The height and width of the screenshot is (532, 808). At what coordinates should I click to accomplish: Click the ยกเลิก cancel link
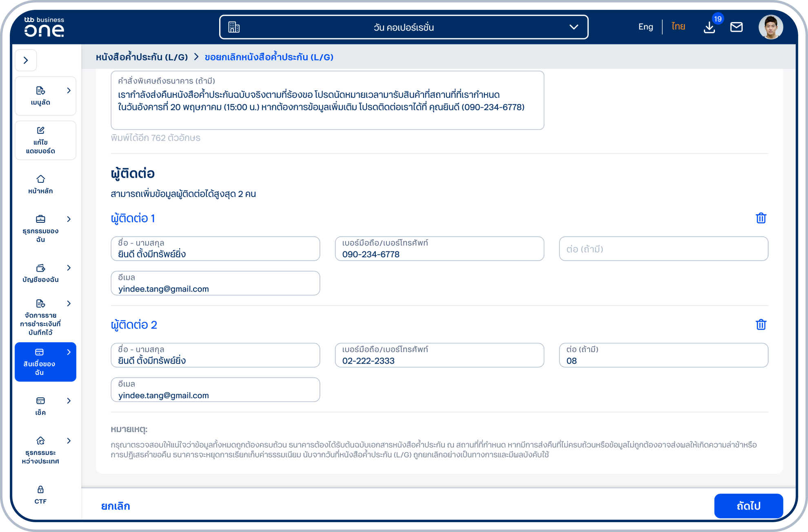[x=115, y=506]
